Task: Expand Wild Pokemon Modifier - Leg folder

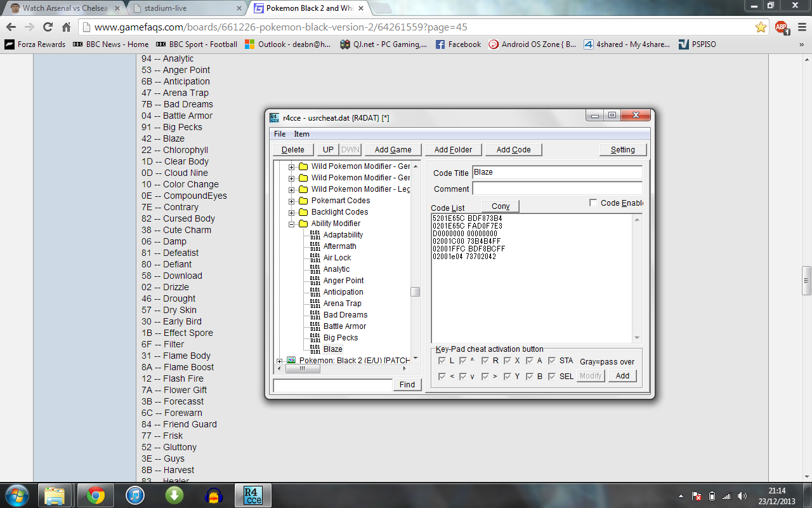Action: [292, 189]
